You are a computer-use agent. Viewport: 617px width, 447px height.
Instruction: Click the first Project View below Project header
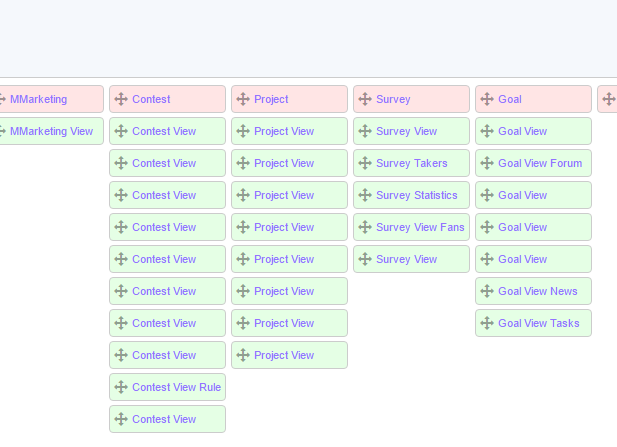[x=284, y=131]
